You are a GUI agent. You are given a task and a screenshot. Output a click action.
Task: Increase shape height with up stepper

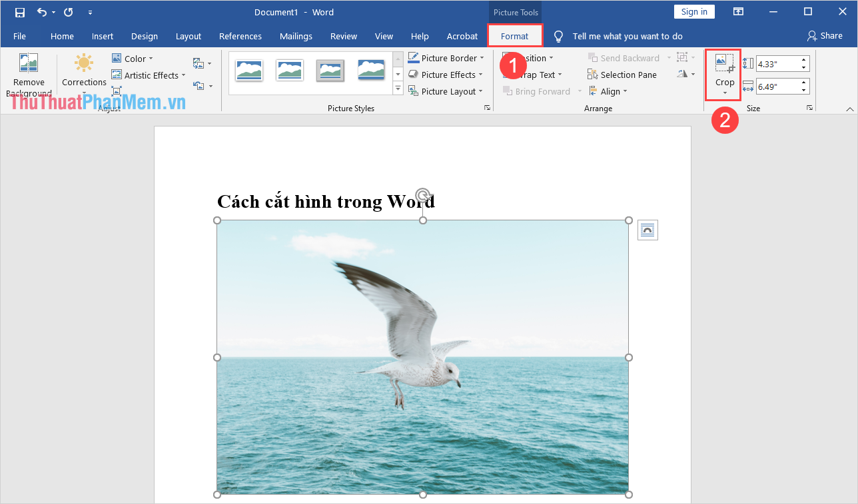pyautogui.click(x=804, y=60)
